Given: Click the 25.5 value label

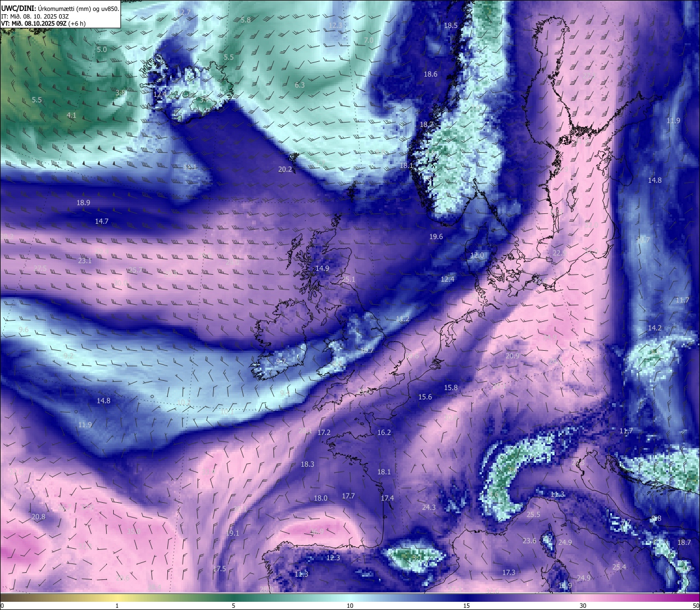Looking at the screenshot, I should 533,514.
